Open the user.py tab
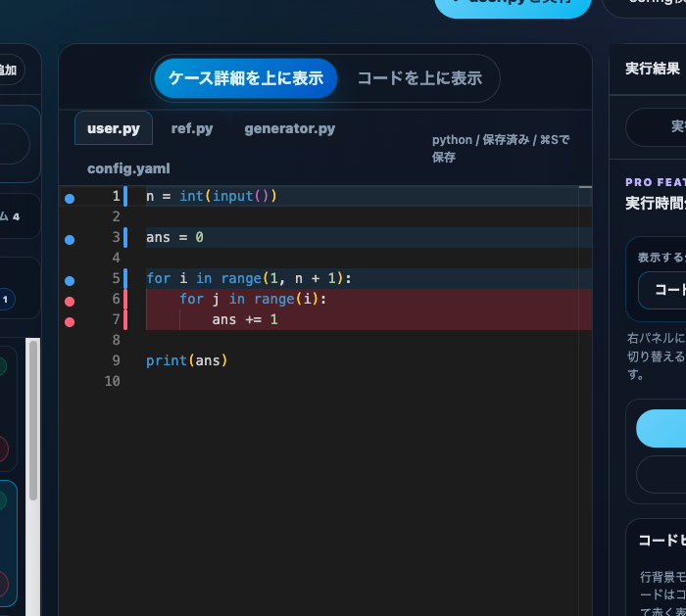This screenshot has width=686, height=616. (114, 128)
